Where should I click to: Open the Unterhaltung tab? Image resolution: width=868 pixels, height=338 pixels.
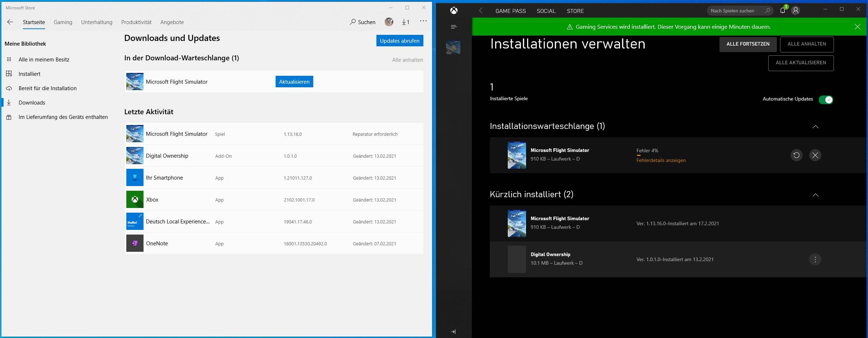click(97, 22)
